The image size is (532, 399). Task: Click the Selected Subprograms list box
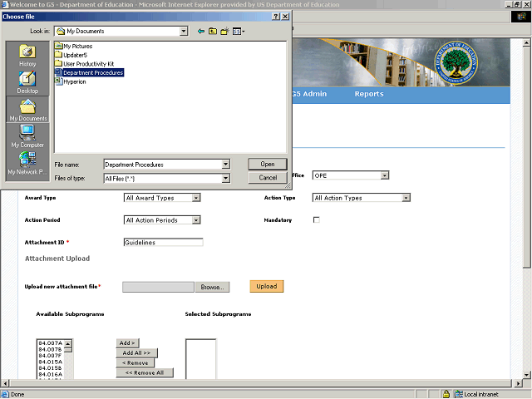point(200,359)
